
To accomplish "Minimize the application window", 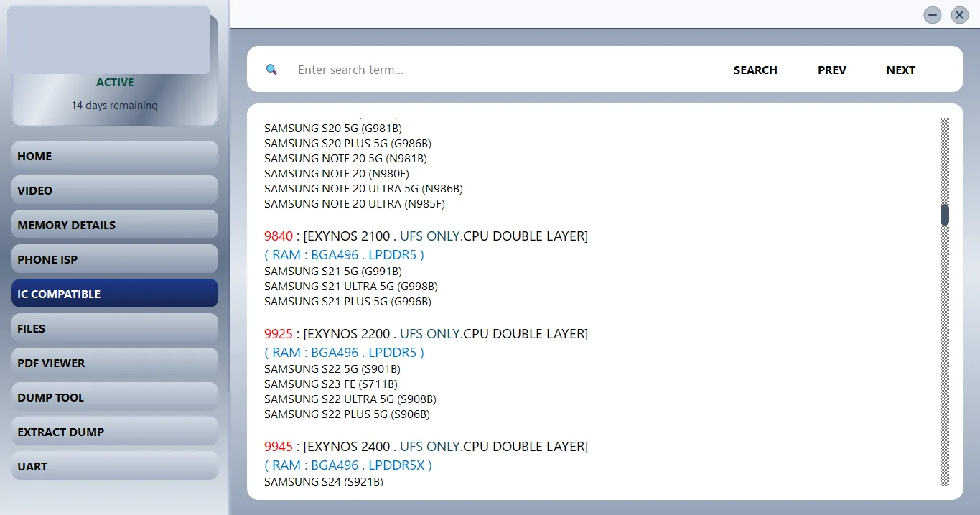I will [933, 14].
